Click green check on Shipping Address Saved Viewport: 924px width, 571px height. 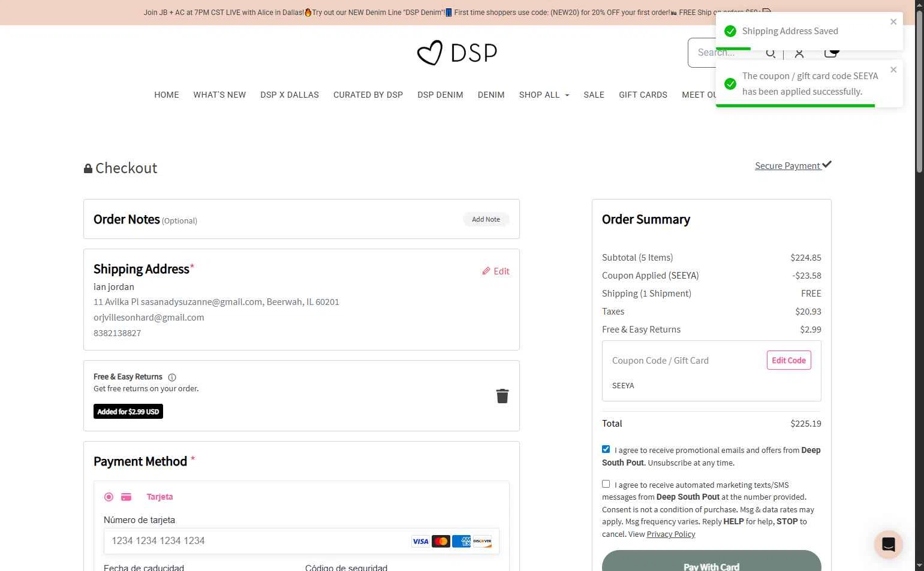(730, 31)
